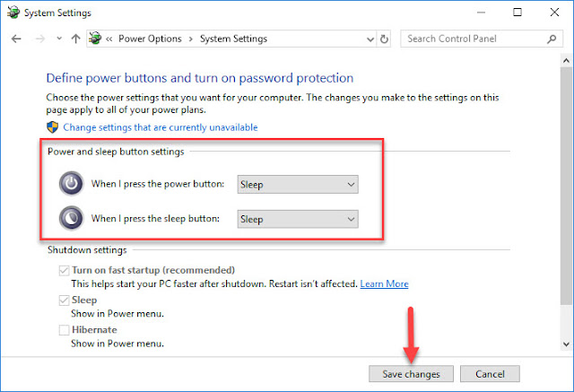The height and width of the screenshot is (392, 574).
Task: Click the sleep button moon icon
Action: tap(72, 219)
